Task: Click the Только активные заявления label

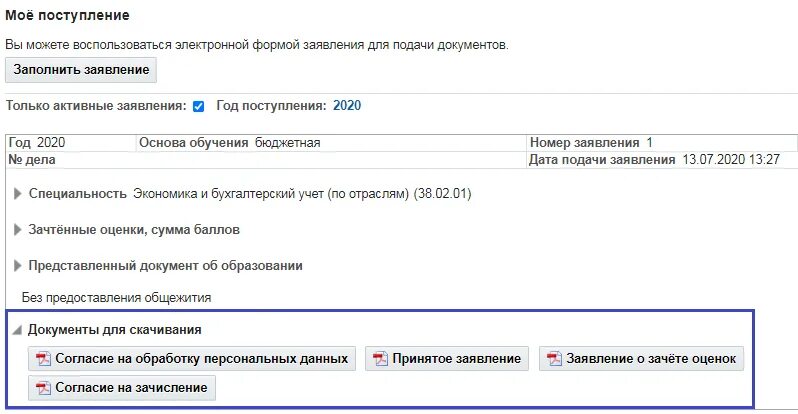Action: (96, 106)
